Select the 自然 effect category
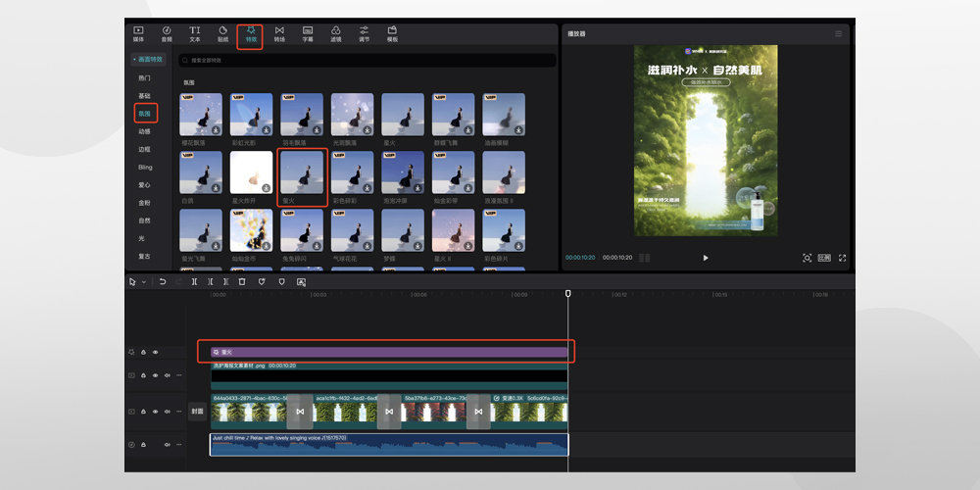Screen dimensions: 980x490 tap(144, 220)
